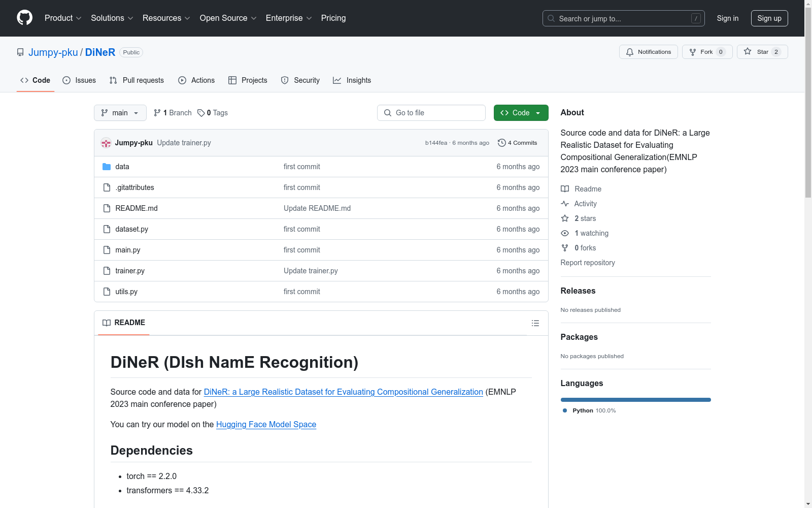Open commit b144fea hash link
The width and height of the screenshot is (812, 508).
436,143
